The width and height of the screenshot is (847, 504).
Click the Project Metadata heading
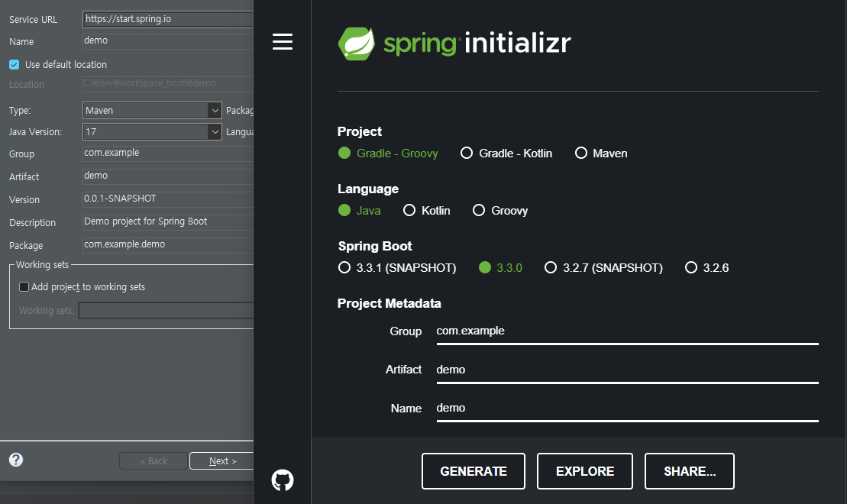[389, 304]
